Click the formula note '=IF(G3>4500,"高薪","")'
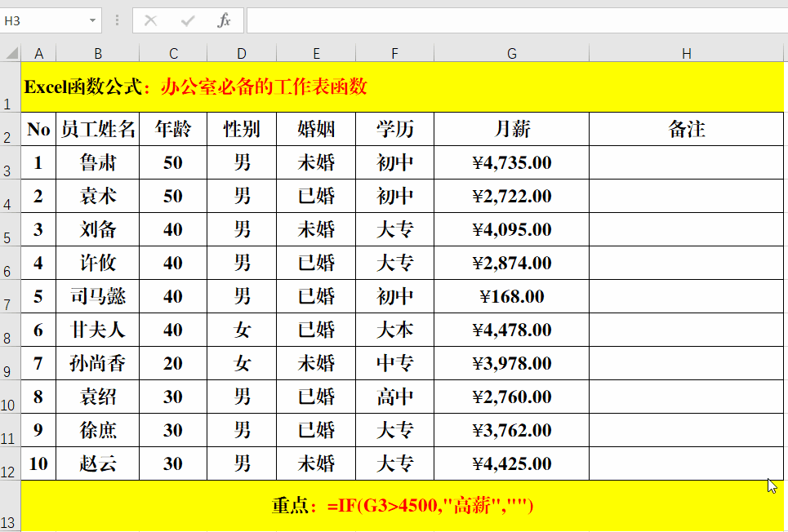The height and width of the screenshot is (532, 788). [430, 505]
